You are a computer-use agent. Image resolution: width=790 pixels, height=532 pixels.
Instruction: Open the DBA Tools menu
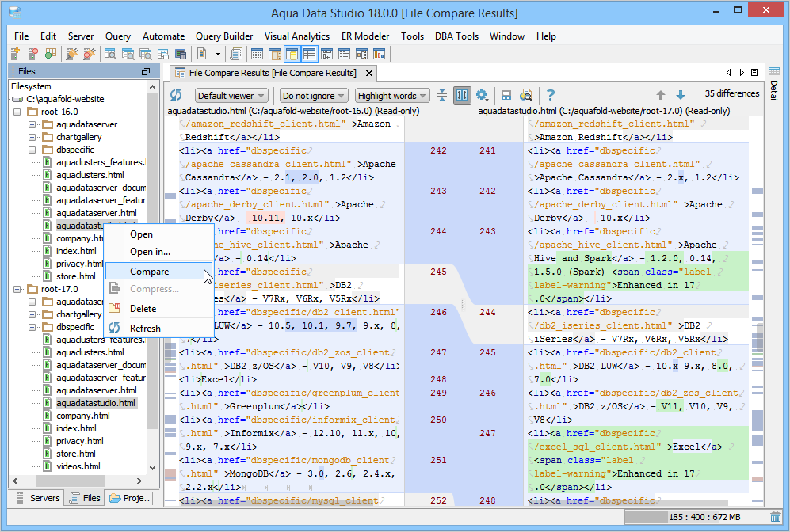pos(456,36)
